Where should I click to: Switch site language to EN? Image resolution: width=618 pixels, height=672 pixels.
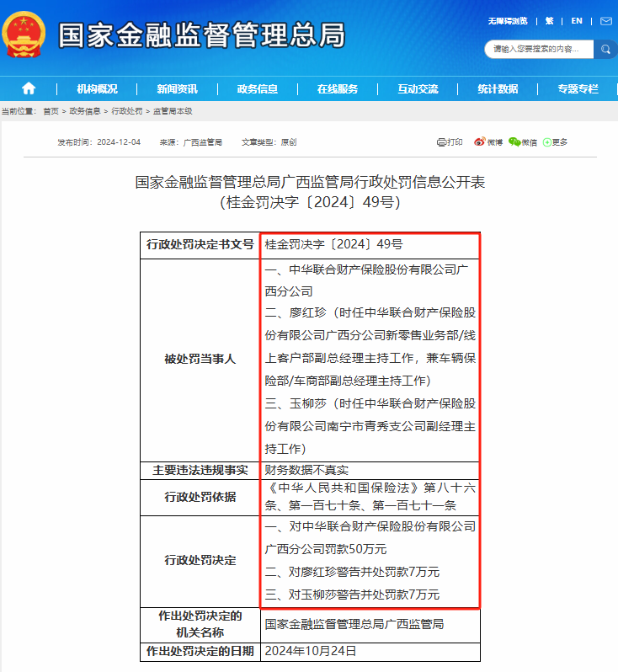[577, 21]
